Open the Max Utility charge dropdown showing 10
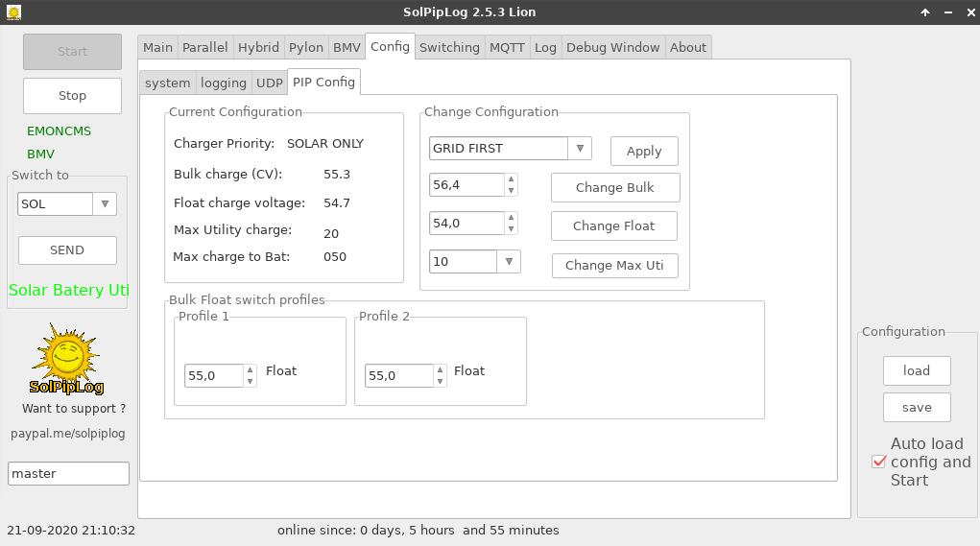Screen dimensions: 980x546 tap(509, 261)
